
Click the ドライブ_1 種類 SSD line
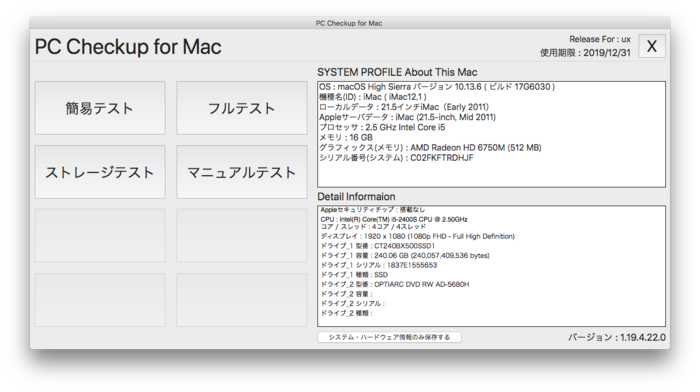click(x=354, y=275)
